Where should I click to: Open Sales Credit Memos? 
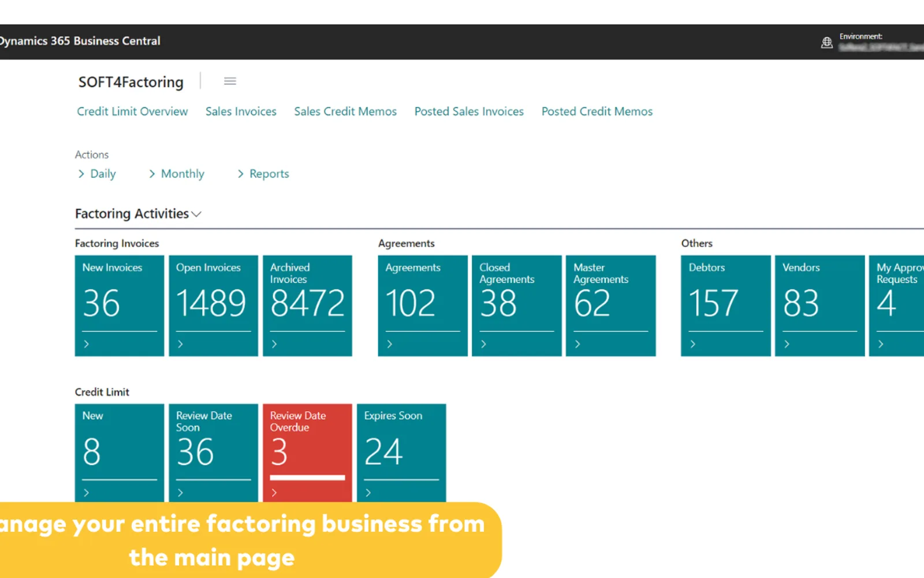(x=345, y=112)
